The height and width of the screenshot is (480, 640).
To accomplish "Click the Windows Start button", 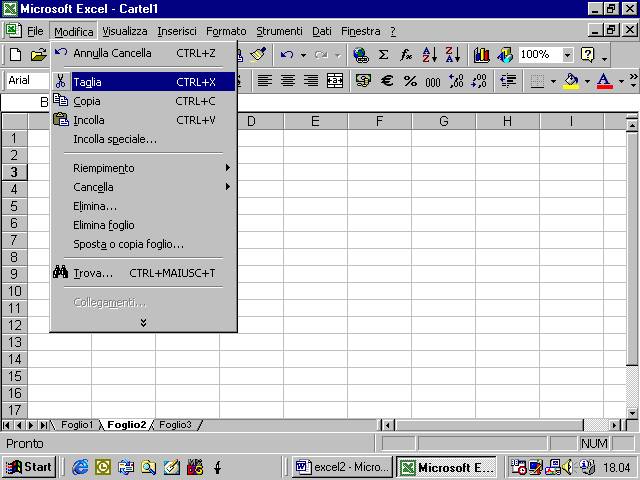I will click(x=29, y=467).
